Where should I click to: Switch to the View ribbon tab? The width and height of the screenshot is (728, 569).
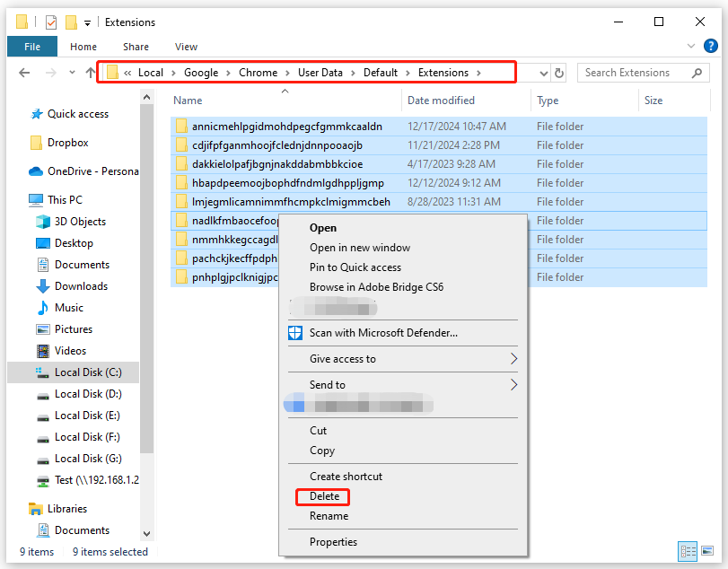186,47
